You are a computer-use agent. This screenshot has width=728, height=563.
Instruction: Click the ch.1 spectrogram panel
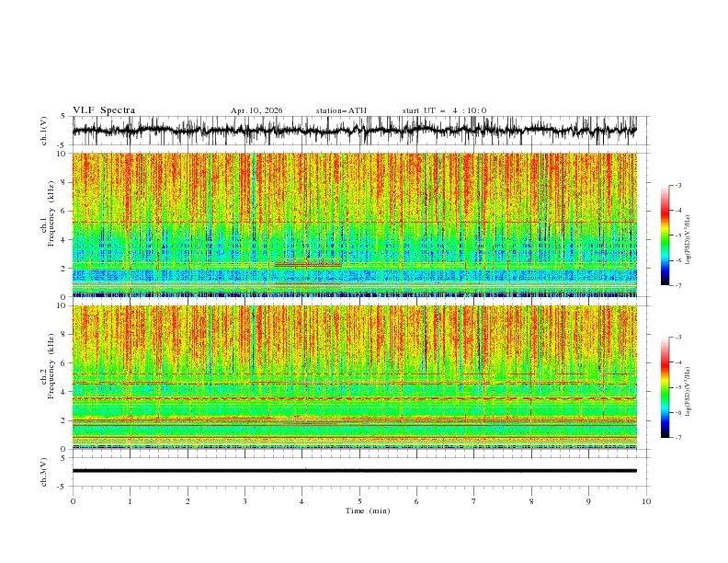point(355,224)
